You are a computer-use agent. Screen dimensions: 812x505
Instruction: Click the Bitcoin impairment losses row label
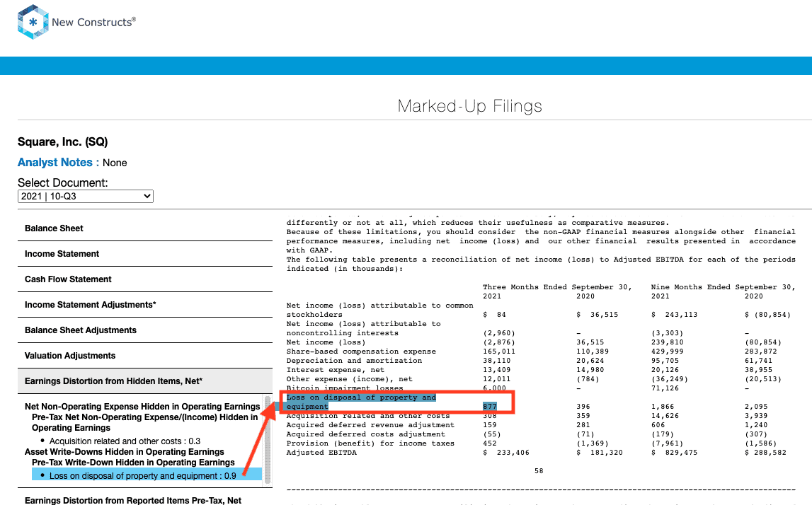[345, 388]
